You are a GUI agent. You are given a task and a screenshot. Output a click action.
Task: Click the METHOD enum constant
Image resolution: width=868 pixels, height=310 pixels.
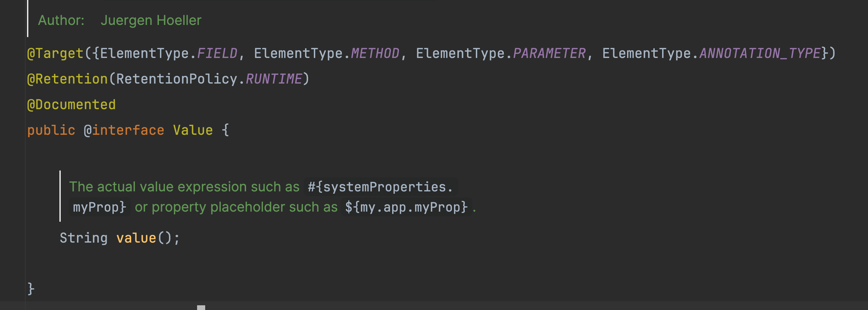(x=375, y=53)
